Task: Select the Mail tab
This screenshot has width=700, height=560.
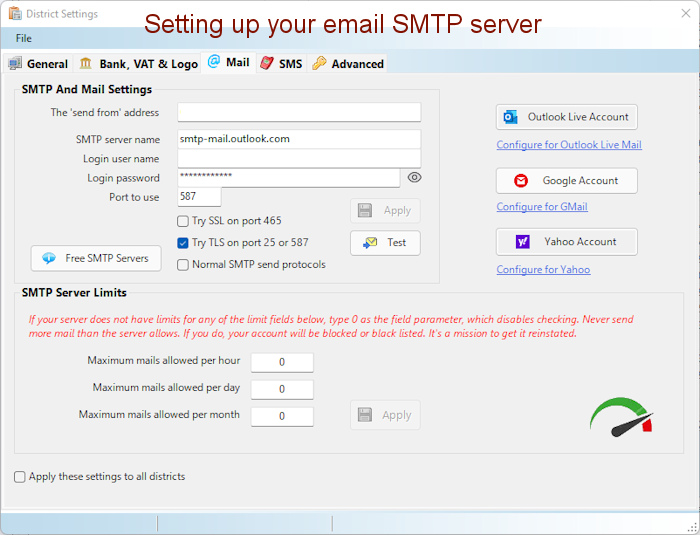Action: point(229,62)
